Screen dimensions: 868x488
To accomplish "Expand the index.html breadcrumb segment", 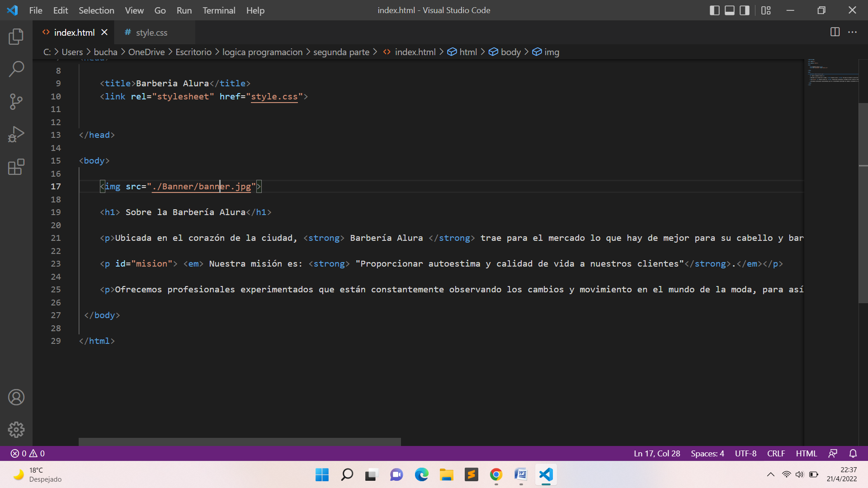I will 410,52.
